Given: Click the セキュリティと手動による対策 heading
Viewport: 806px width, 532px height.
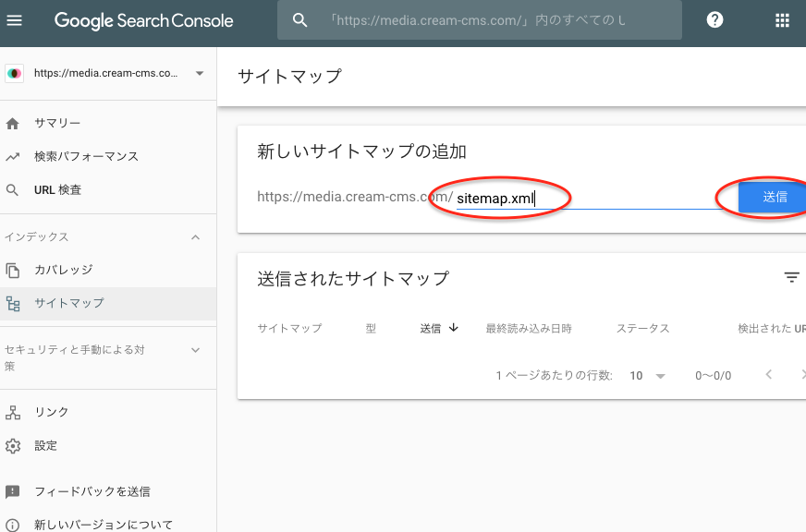Looking at the screenshot, I should pos(75,357).
